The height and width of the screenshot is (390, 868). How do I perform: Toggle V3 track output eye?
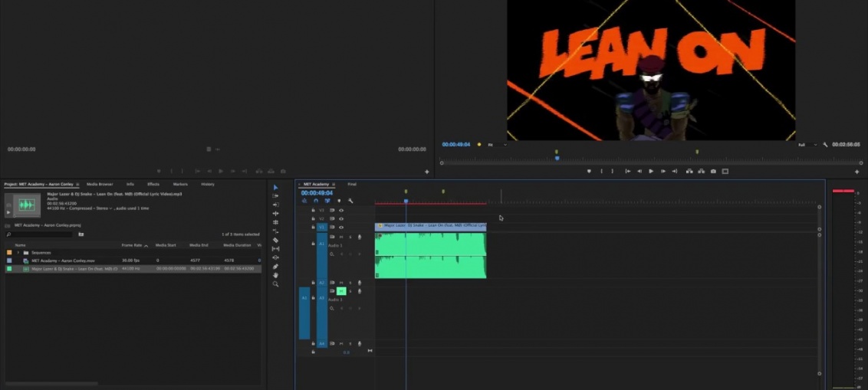click(x=341, y=210)
